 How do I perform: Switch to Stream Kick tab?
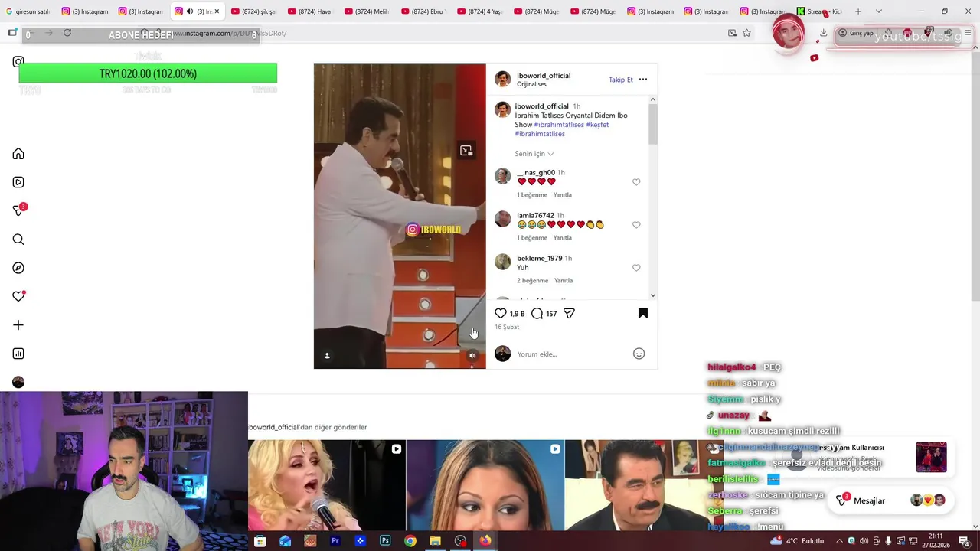click(x=818, y=11)
